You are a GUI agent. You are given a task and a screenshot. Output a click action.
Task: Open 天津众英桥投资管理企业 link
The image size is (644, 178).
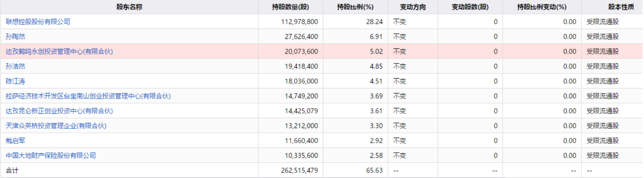56,126
